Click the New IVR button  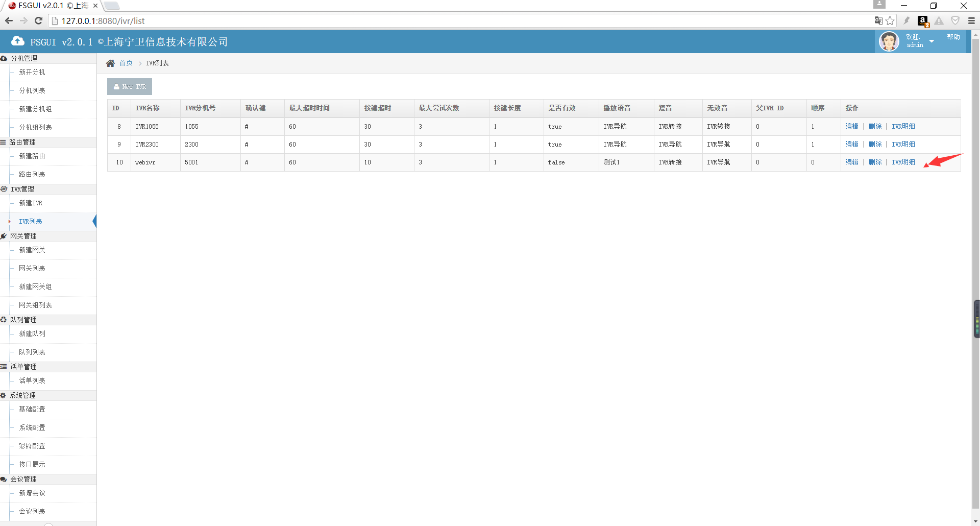130,87
